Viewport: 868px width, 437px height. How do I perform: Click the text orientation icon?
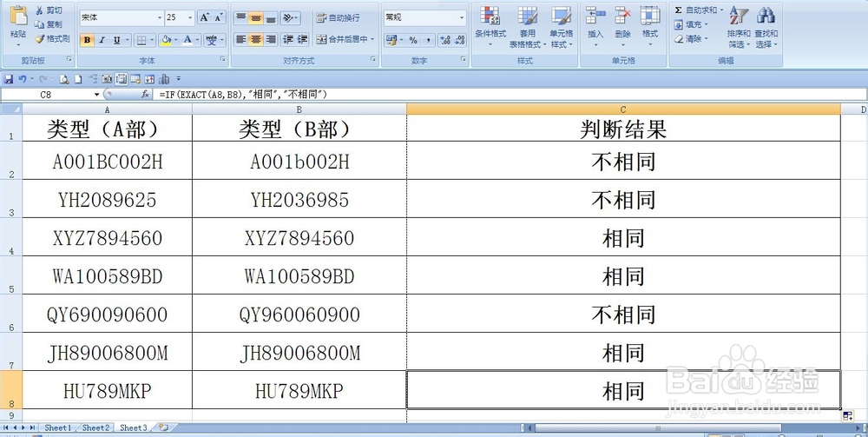click(x=290, y=17)
